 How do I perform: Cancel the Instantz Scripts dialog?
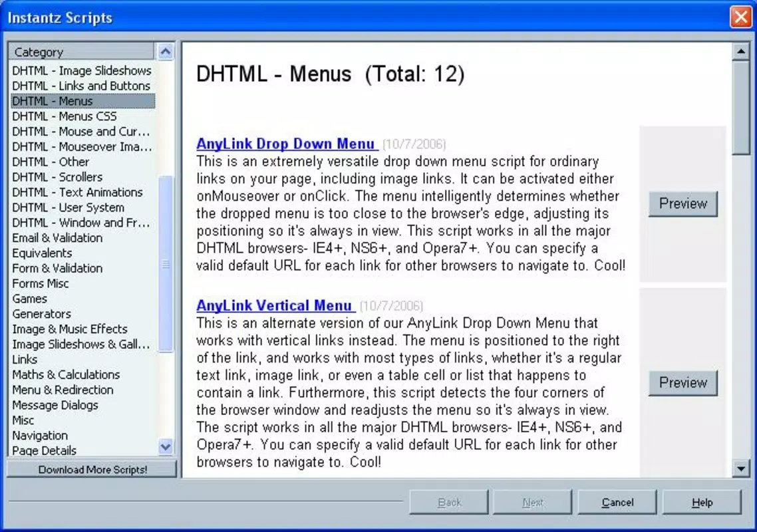pyautogui.click(x=617, y=503)
